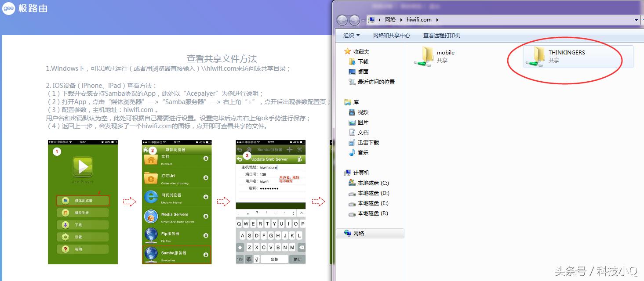
Task: Open the address bar history dropdown
Action: 636,20
